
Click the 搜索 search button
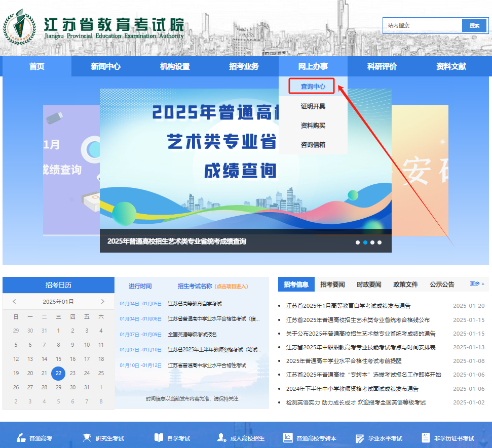474,25
